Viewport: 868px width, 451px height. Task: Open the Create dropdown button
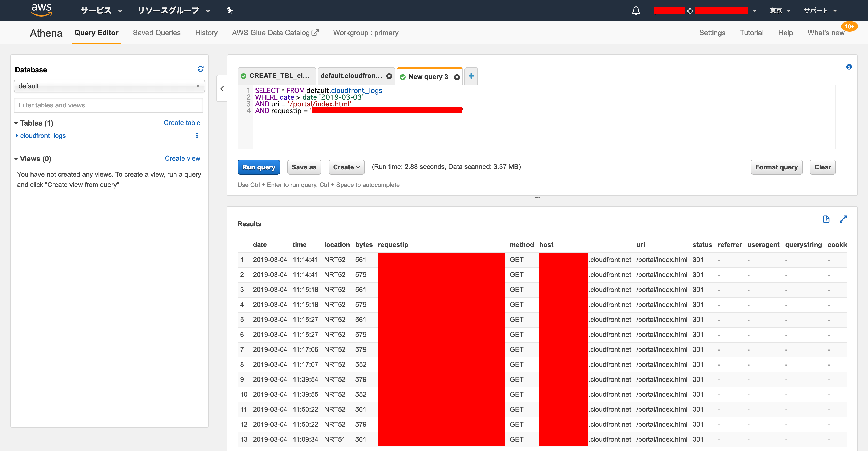(346, 167)
